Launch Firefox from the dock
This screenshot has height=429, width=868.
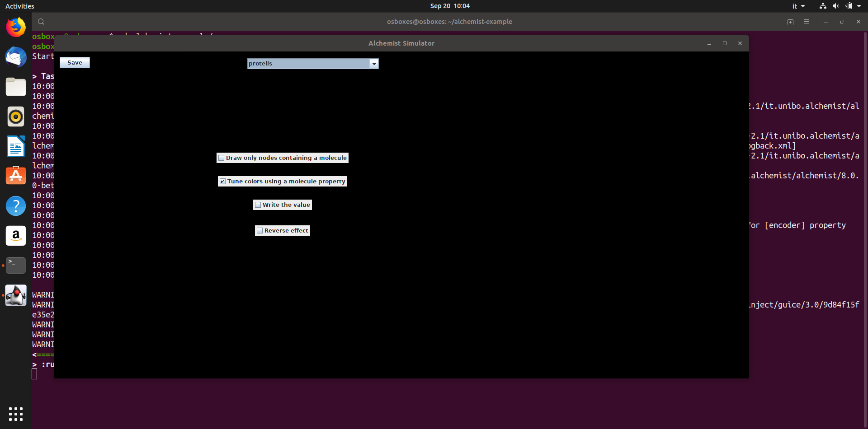click(x=16, y=27)
